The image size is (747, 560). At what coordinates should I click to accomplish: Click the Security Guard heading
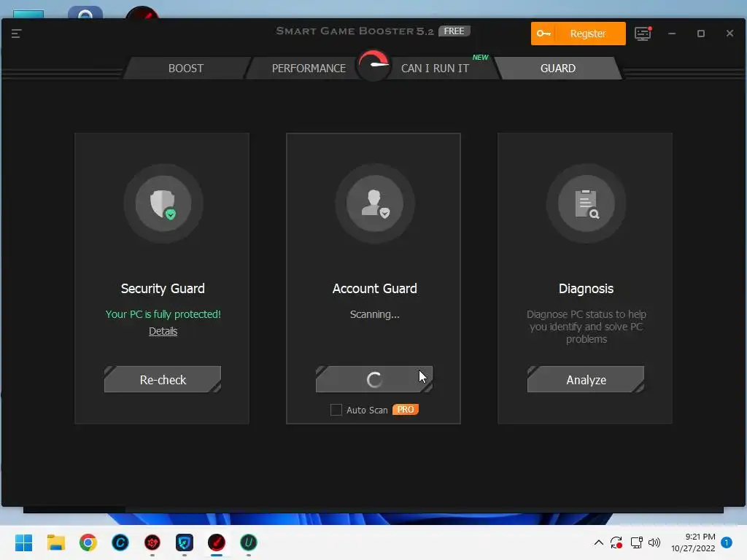point(163,289)
